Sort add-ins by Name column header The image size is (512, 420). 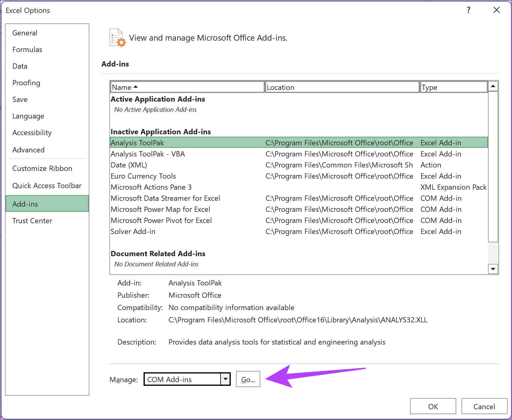(x=187, y=87)
